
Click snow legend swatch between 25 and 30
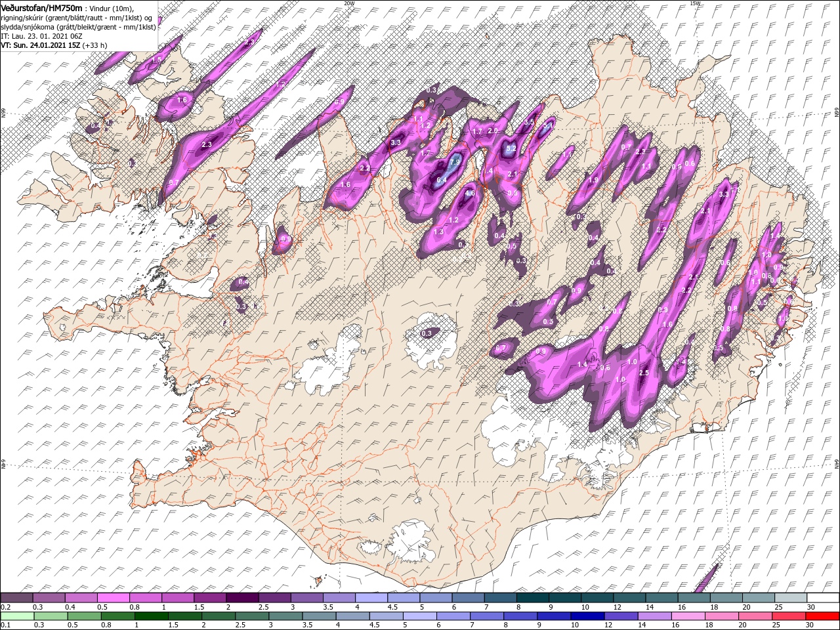(790, 597)
